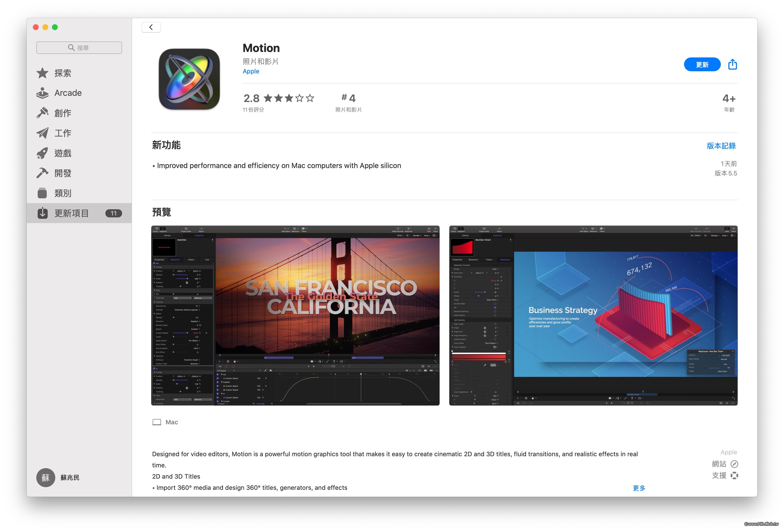Expand the description with 更多
This screenshot has height=532, width=784.
coord(639,488)
